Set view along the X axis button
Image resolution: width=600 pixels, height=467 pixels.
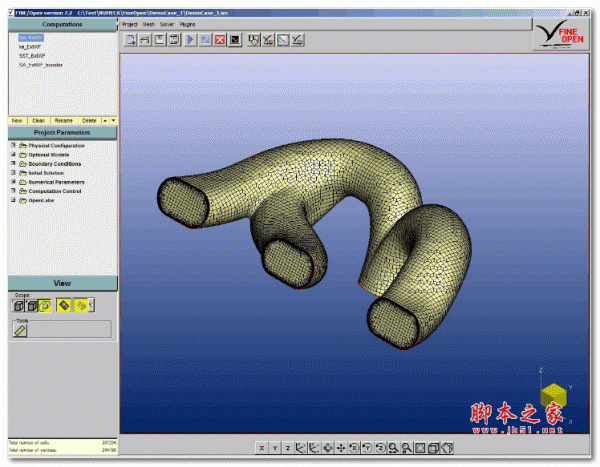pos(262,447)
